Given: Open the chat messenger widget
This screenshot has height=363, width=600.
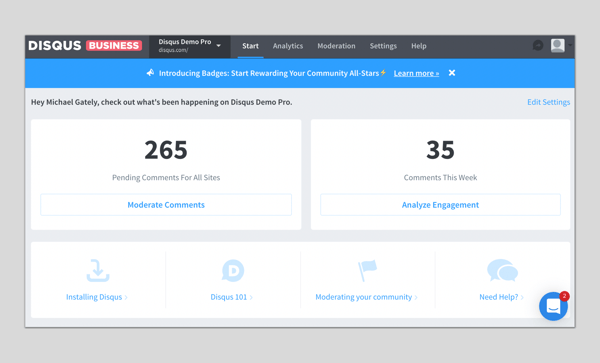Looking at the screenshot, I should pos(553,306).
